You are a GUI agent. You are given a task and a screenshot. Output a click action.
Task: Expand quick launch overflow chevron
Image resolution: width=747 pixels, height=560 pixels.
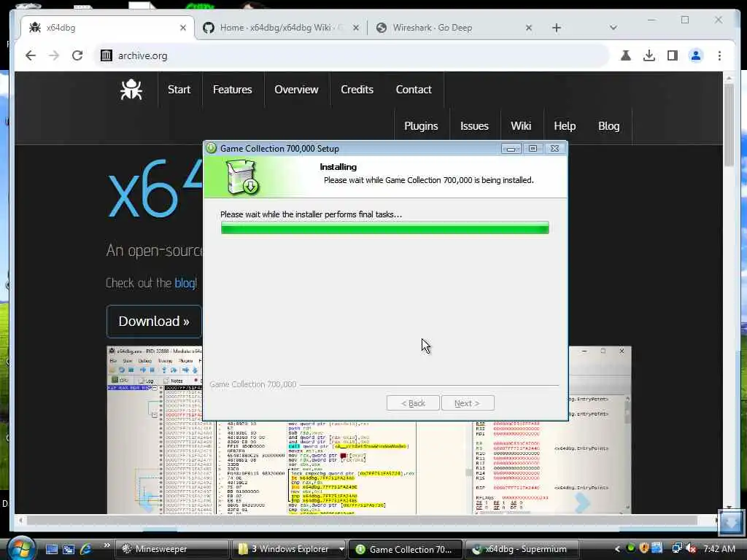pyautogui.click(x=107, y=545)
